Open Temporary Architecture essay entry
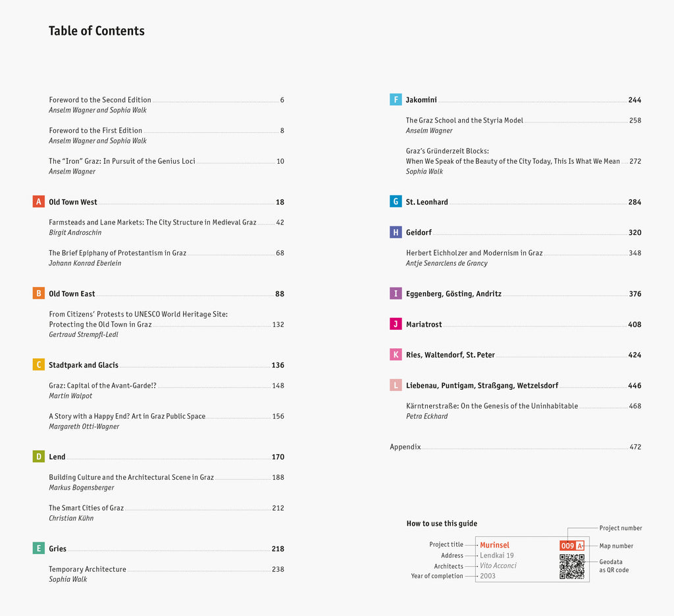Viewport: 674px width, 616px height. [x=88, y=569]
